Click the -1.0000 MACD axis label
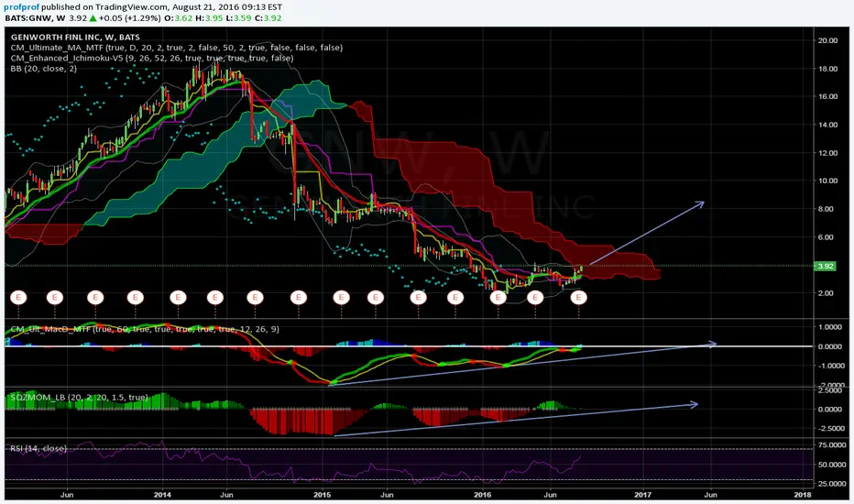This screenshot has height=504, width=854. click(x=829, y=366)
